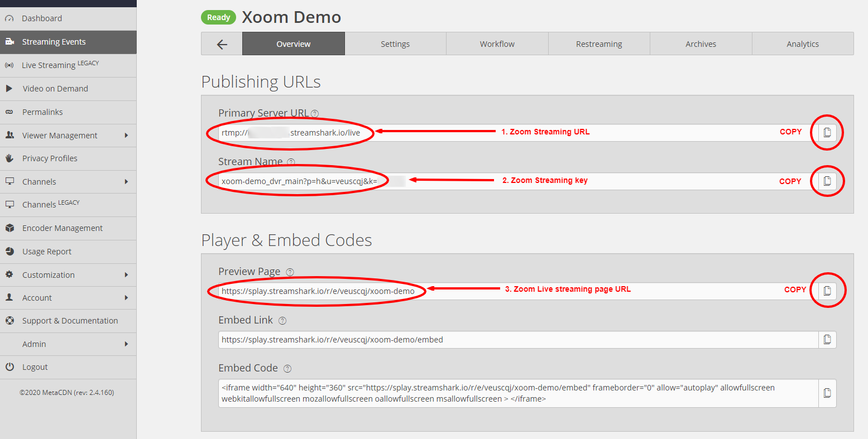Expand the Account submenu arrow
The width and height of the screenshot is (868, 439).
[x=126, y=298]
